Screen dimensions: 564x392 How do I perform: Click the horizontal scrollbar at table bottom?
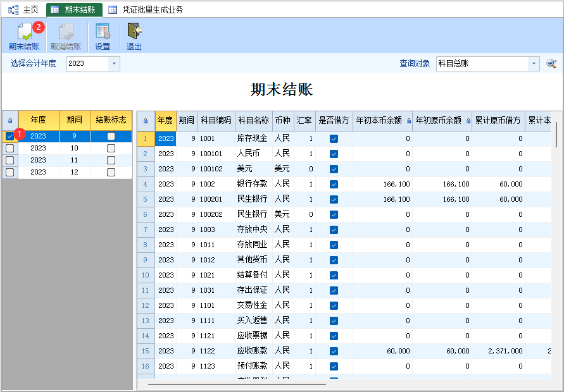click(237, 384)
